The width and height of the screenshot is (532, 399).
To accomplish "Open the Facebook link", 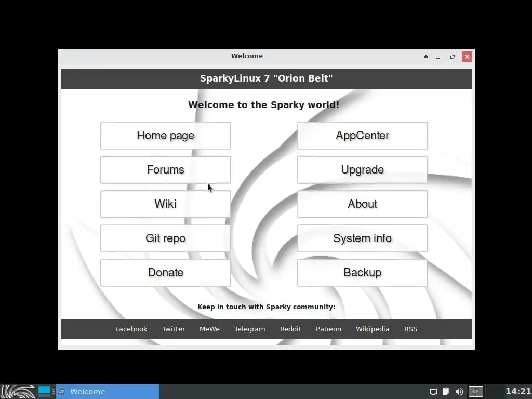I will (131, 329).
